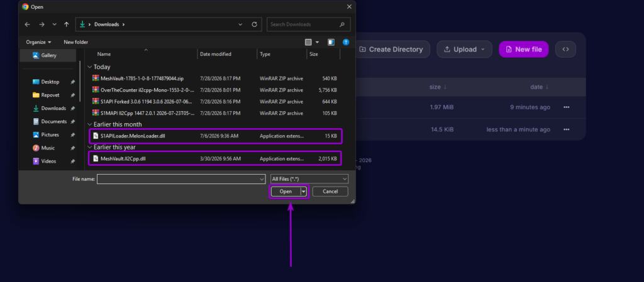Collapse the Earlier this month group
Viewport: 644px width, 282px height.
(90, 124)
